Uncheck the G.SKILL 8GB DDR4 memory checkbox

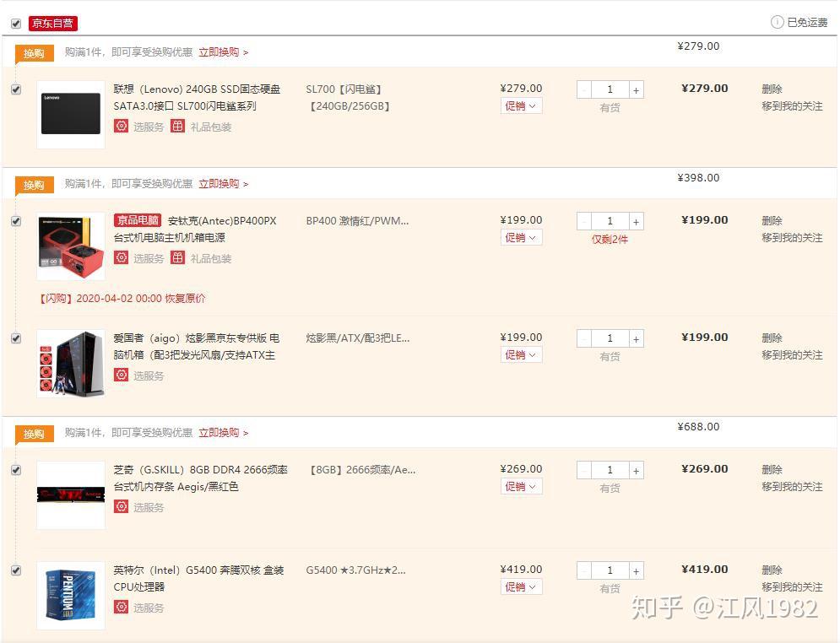coord(16,470)
